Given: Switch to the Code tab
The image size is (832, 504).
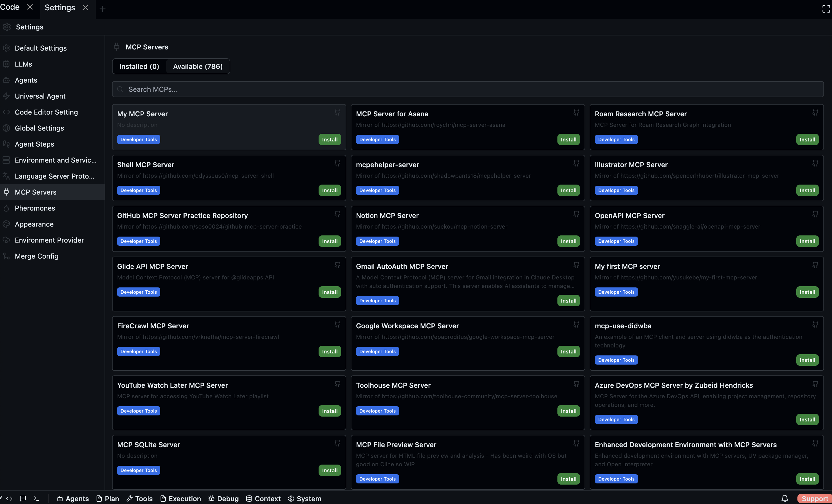Looking at the screenshot, I should coord(9,7).
